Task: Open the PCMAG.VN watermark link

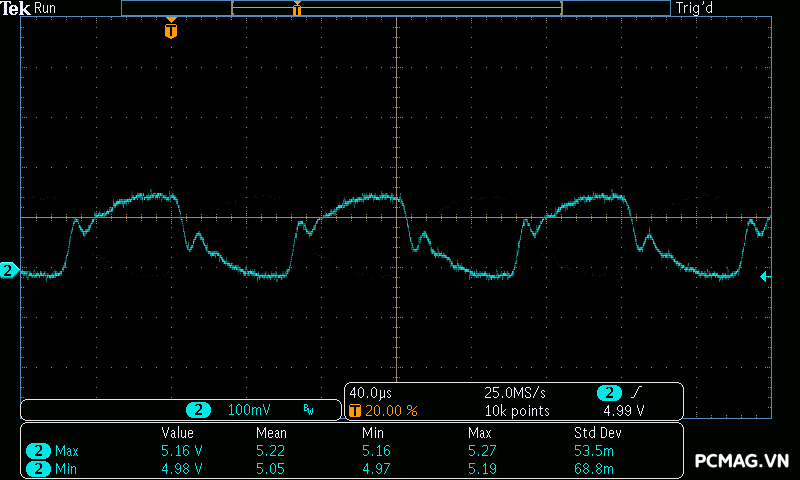Action: 742,462
